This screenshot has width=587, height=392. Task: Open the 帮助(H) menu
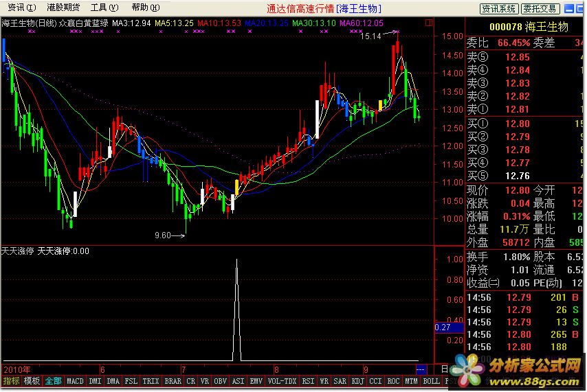[x=146, y=8]
